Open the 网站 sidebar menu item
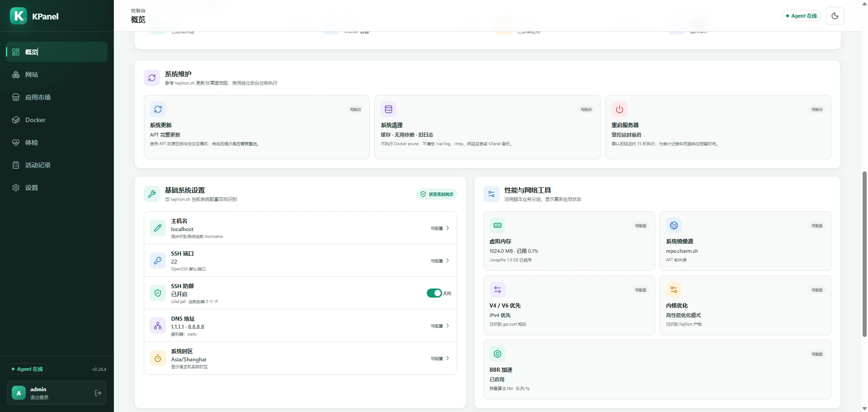The height and width of the screenshot is (412, 868). (57, 75)
